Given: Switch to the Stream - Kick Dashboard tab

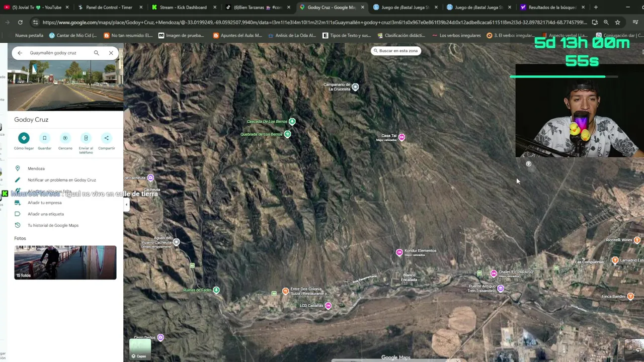Looking at the screenshot, I should [x=183, y=7].
